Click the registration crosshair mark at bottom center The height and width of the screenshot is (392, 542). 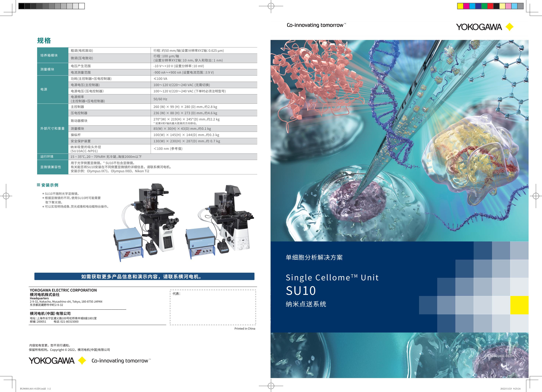click(271, 386)
